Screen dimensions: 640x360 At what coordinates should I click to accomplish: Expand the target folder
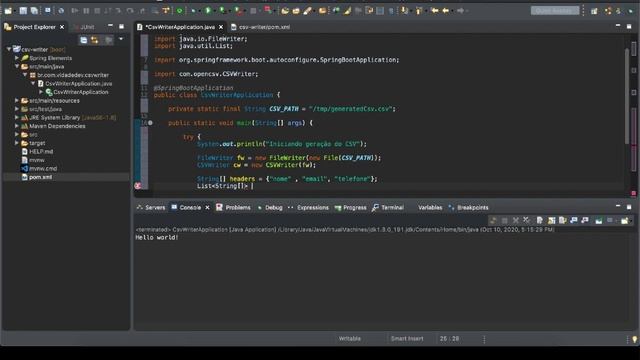(x=17, y=143)
